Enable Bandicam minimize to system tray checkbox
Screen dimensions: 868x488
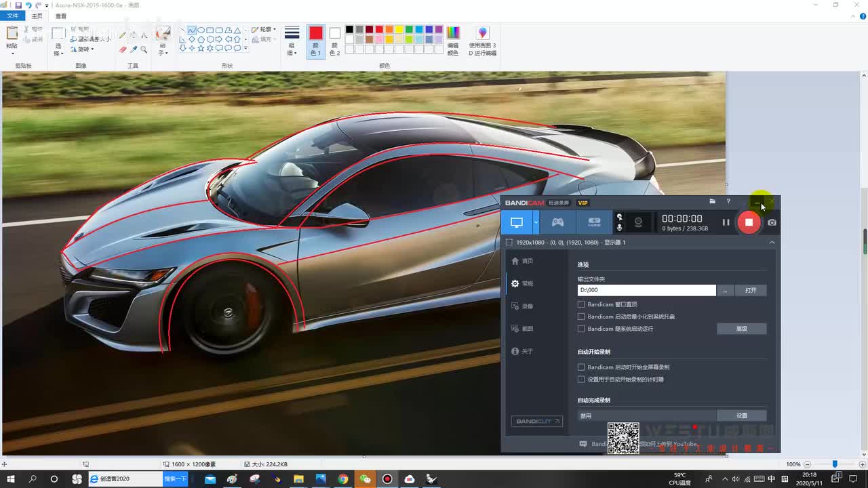coord(581,317)
